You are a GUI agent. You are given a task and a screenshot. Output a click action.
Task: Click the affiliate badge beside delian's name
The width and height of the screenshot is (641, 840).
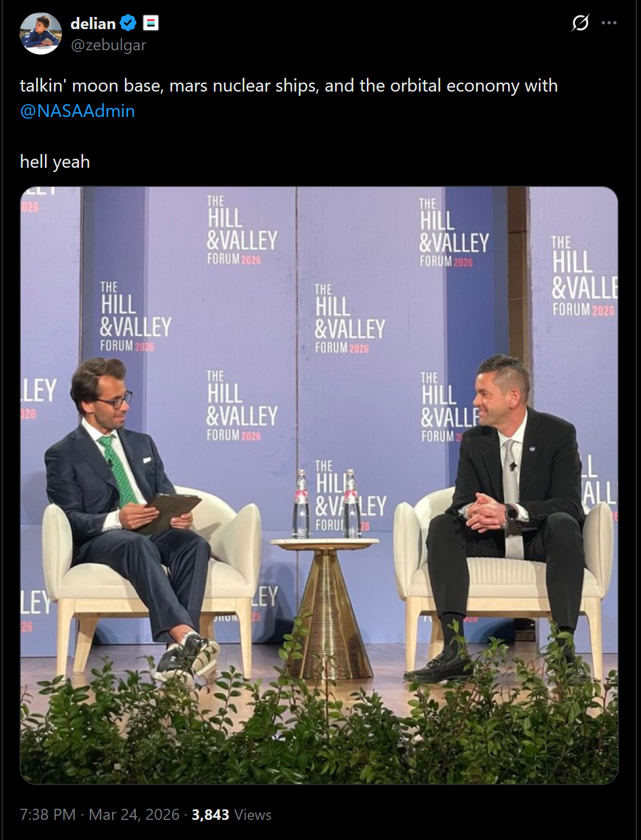[151, 23]
